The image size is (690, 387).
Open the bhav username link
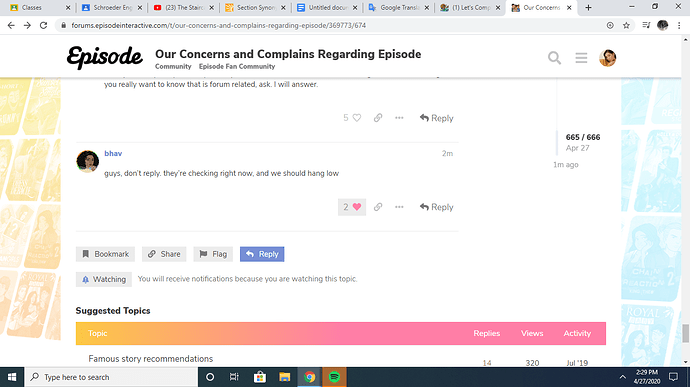point(113,153)
